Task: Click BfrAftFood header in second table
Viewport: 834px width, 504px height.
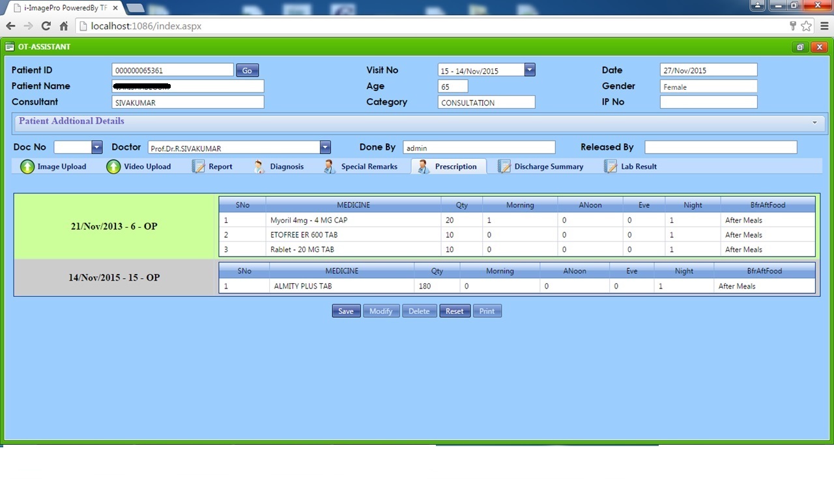Action: pos(764,271)
